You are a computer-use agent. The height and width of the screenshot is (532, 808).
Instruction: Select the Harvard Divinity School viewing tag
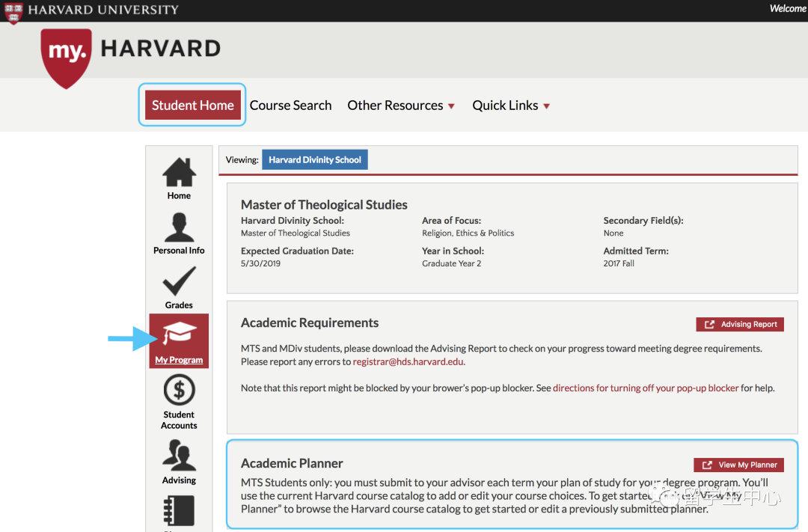click(x=315, y=160)
